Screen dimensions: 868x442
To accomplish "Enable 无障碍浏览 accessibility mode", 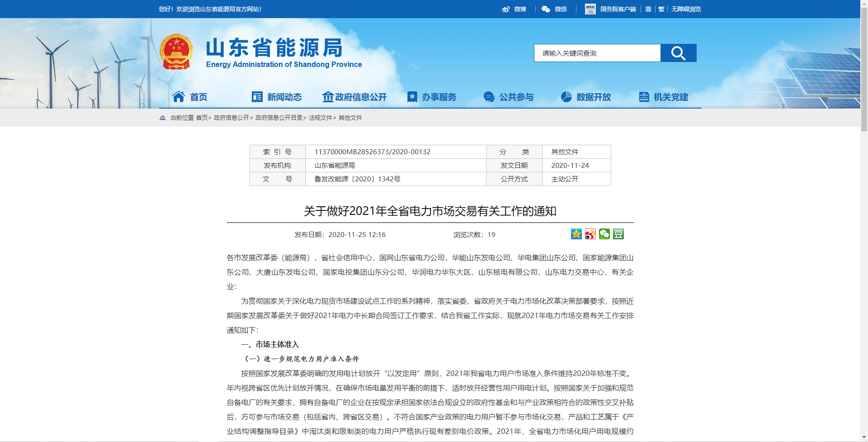I will tap(685, 9).
